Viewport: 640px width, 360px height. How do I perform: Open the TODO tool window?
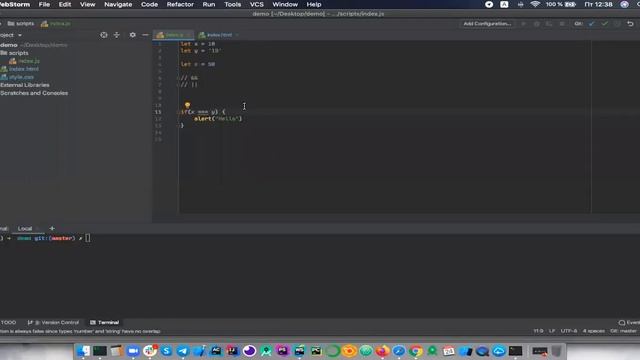[x=8, y=322]
